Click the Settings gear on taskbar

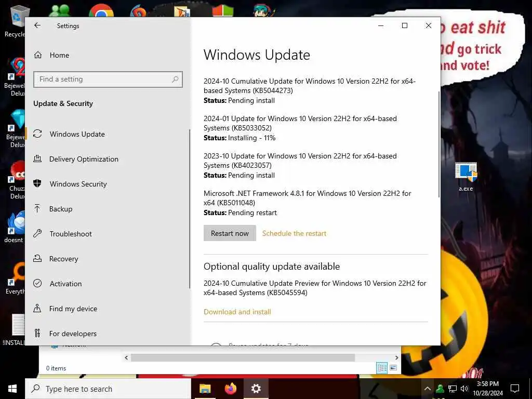point(256,389)
